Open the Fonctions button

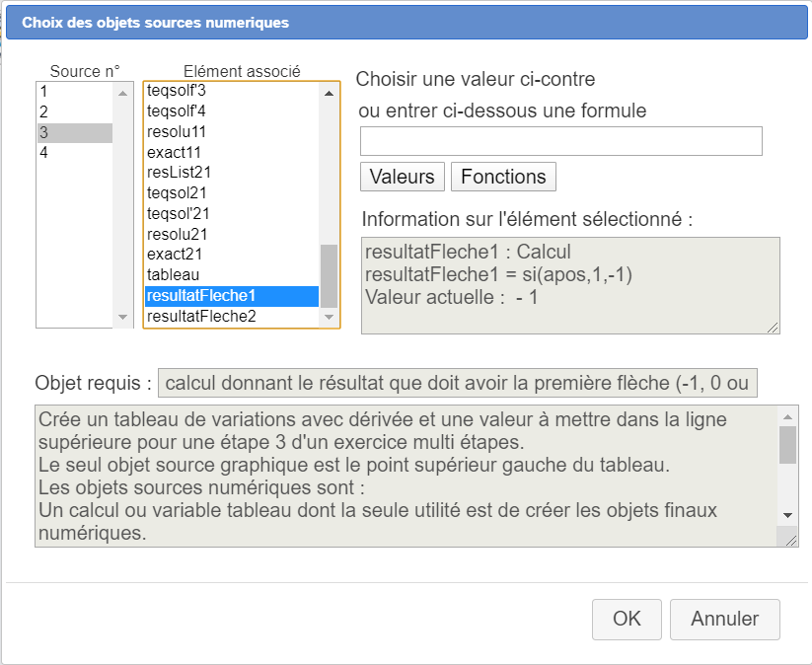tap(503, 177)
